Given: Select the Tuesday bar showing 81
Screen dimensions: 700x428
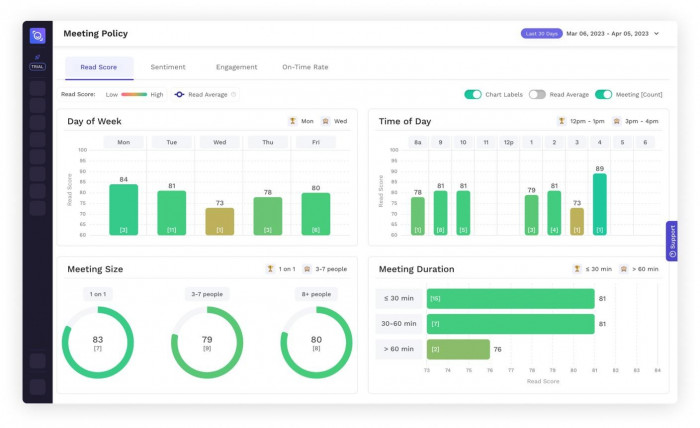Looking at the screenshot, I should (172, 213).
